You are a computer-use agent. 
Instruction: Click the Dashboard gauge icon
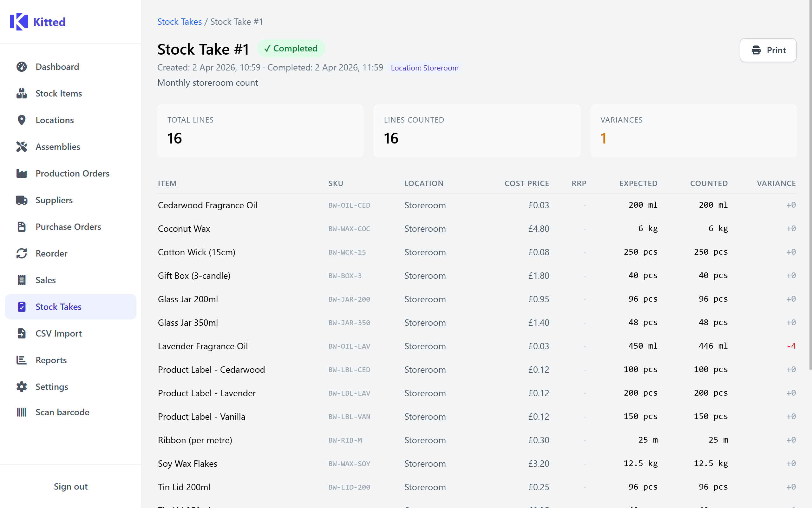pyautogui.click(x=22, y=67)
